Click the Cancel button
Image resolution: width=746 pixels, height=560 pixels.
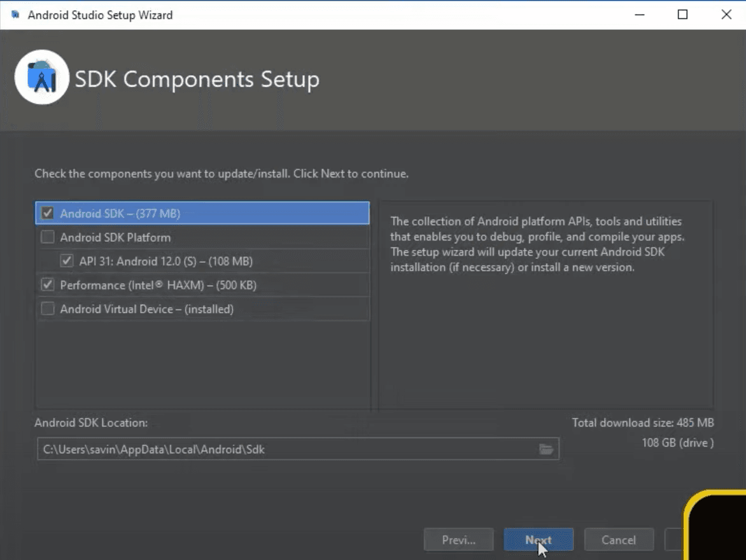(618, 539)
